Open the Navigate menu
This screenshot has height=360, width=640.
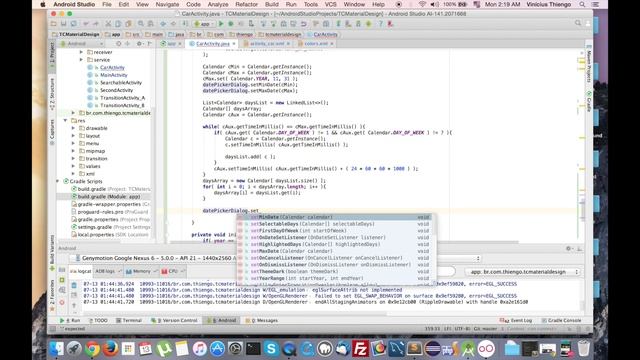click(167, 4)
